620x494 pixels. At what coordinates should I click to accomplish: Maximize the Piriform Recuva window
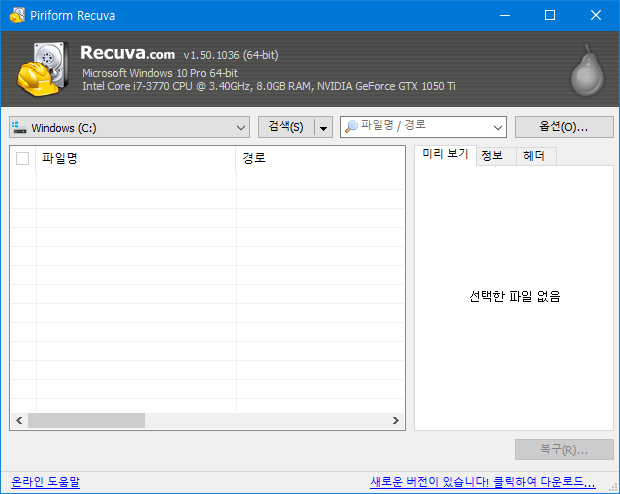coord(550,15)
